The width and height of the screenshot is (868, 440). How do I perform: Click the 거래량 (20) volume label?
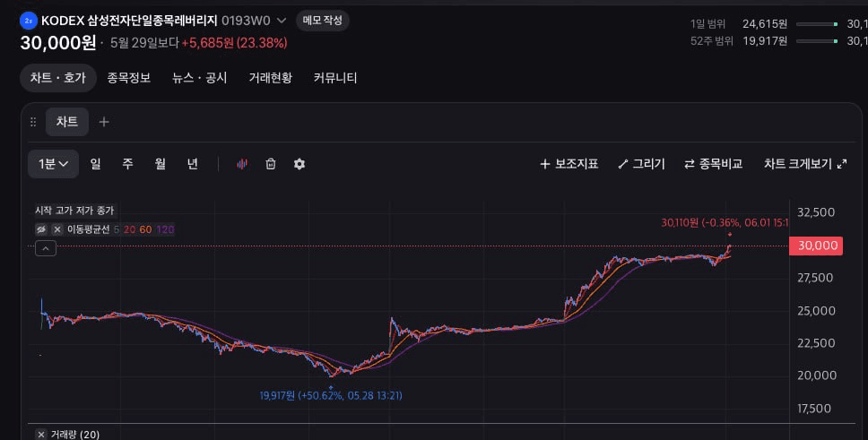click(74, 435)
